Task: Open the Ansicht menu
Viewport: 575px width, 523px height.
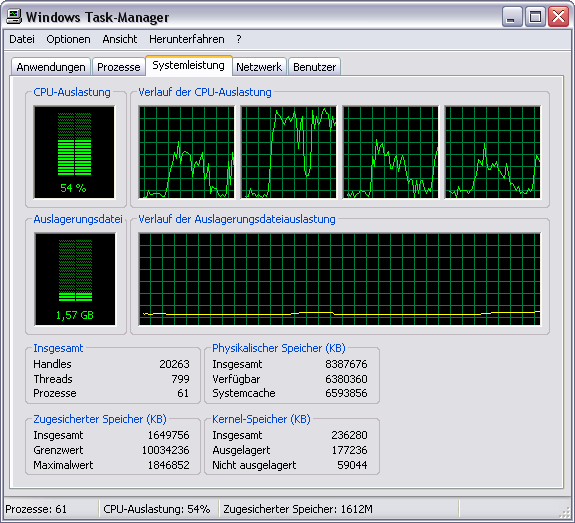Action: [x=120, y=39]
